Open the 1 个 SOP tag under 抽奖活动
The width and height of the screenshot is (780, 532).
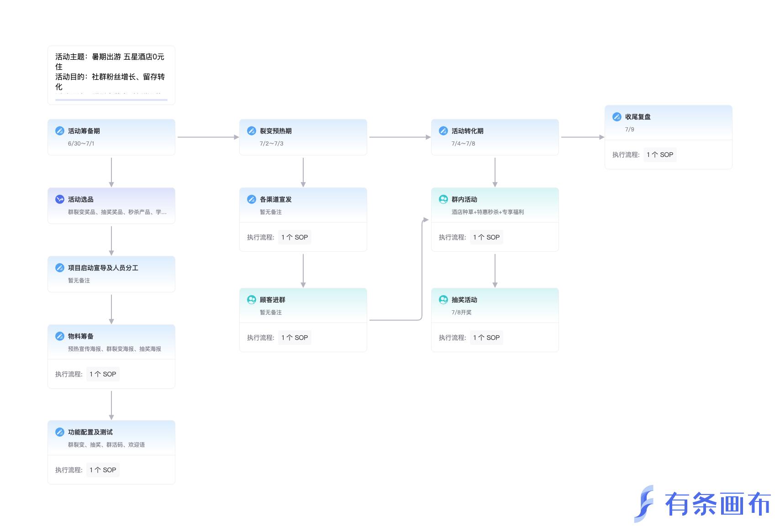click(x=486, y=338)
